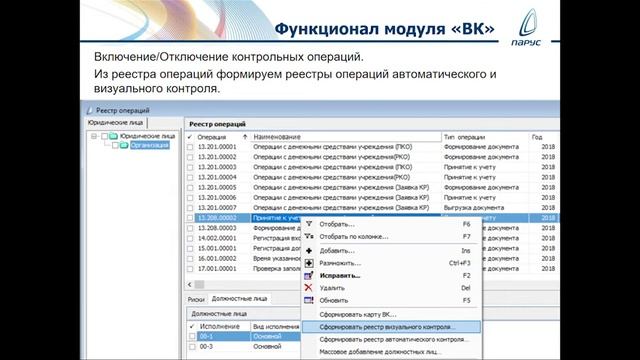Click the refresh icon beside Обновить
Screen dimensions: 640x360
coord(309,300)
